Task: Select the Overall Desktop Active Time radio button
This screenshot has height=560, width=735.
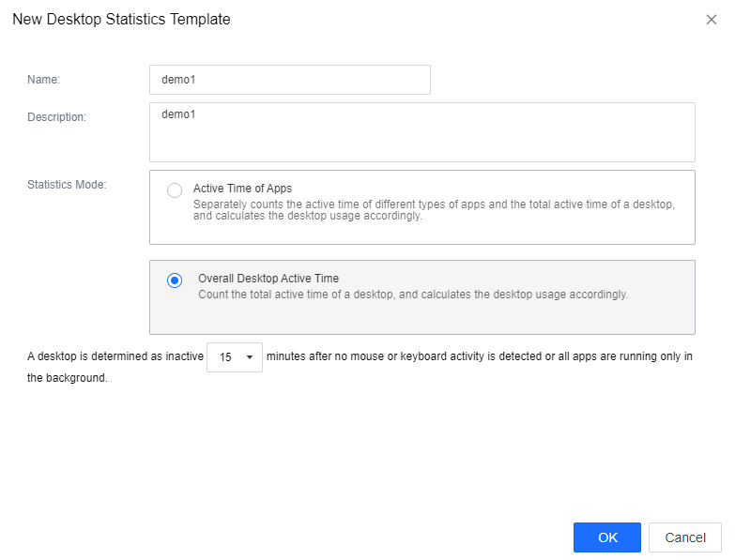Action: 175,280
